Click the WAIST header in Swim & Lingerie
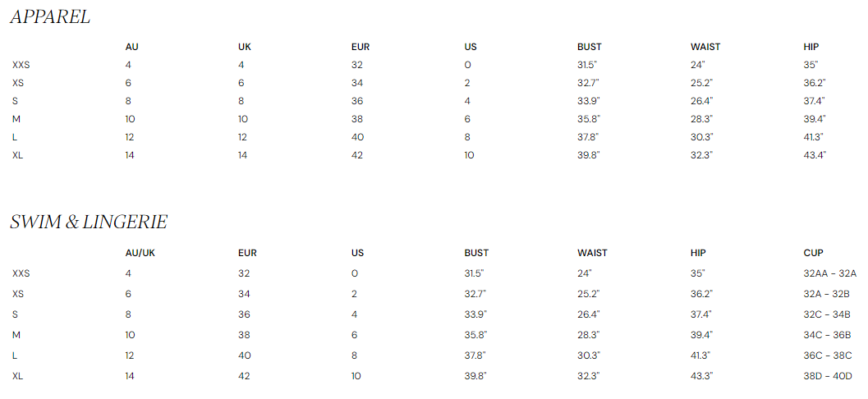868x399 pixels. pos(592,253)
